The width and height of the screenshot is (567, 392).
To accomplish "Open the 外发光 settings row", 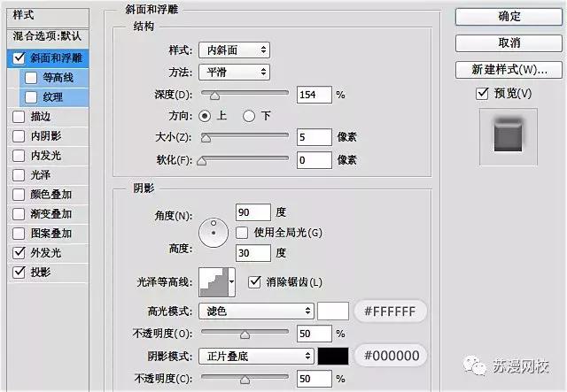I will (x=48, y=252).
